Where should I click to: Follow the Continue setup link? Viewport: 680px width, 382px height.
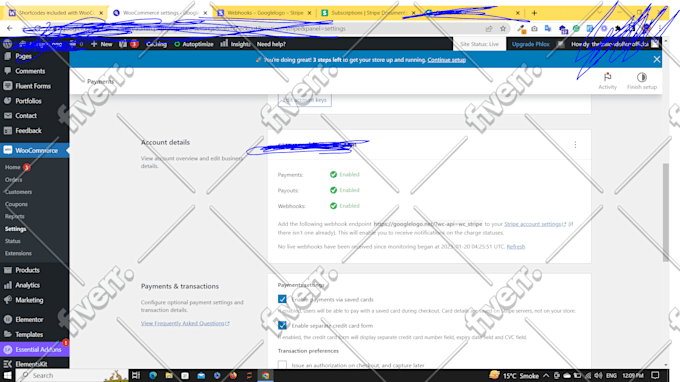tap(446, 60)
